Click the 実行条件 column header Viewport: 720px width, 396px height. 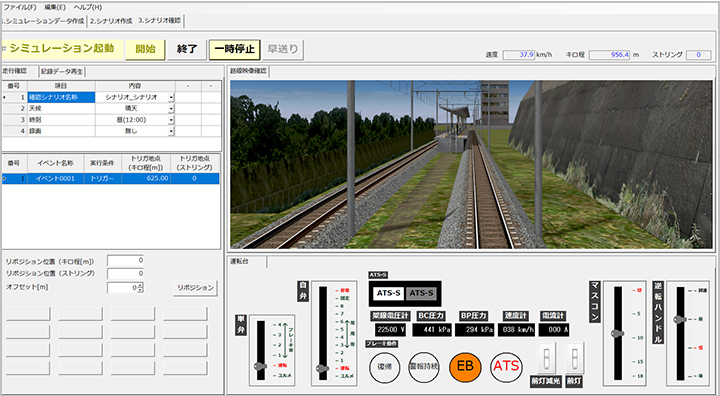[102, 163]
